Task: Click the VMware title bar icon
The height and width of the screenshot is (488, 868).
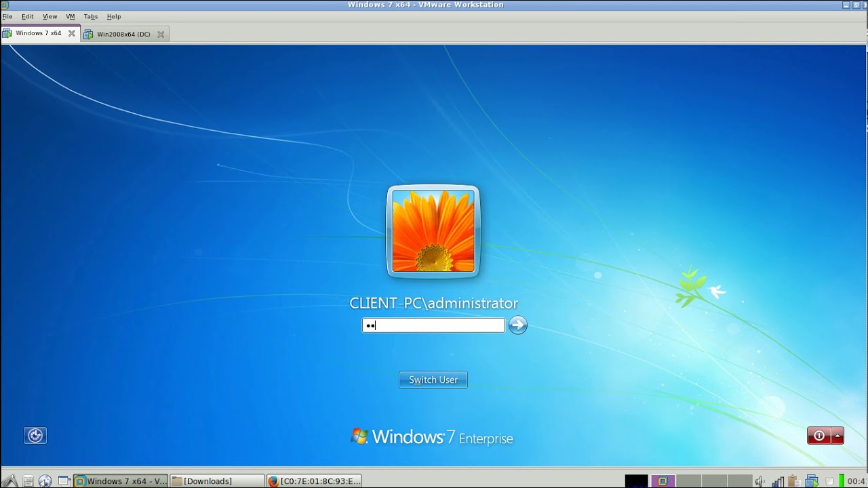Action: click(x=5, y=5)
